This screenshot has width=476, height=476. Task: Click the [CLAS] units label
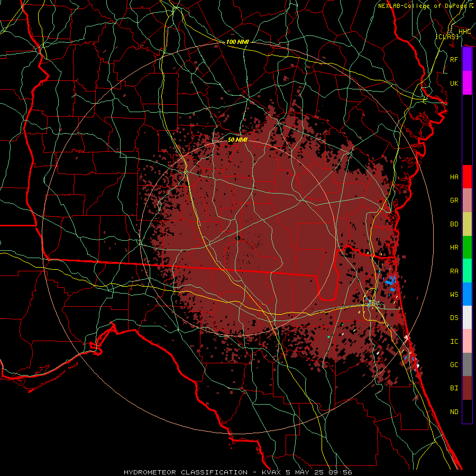[447, 36]
